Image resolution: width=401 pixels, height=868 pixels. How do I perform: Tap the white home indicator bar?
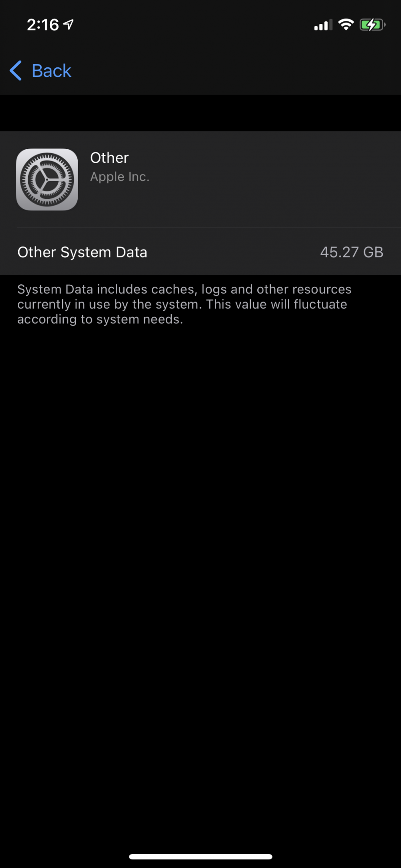(x=200, y=857)
